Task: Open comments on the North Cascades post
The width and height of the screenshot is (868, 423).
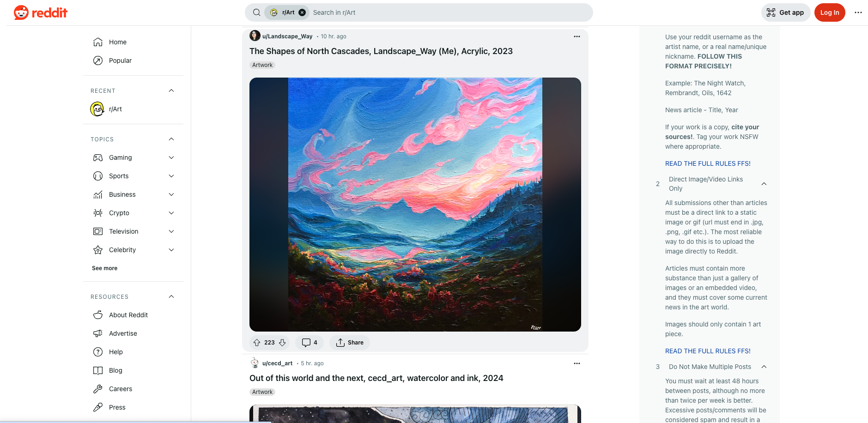Action: point(310,343)
